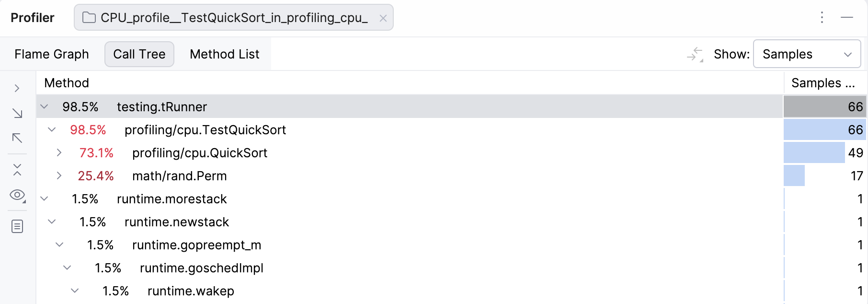Select the Back Traces icon in sidebar
868x304 pixels.
pyautogui.click(x=17, y=138)
